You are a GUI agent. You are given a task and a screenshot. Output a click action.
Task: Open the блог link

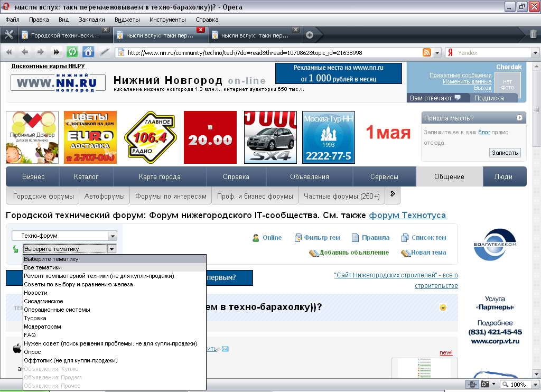pos(484,132)
